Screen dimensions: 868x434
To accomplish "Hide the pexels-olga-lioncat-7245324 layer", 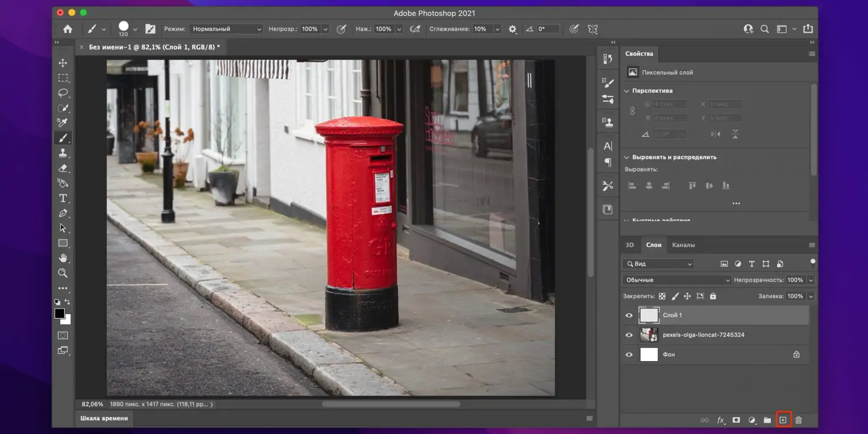I will click(x=629, y=335).
